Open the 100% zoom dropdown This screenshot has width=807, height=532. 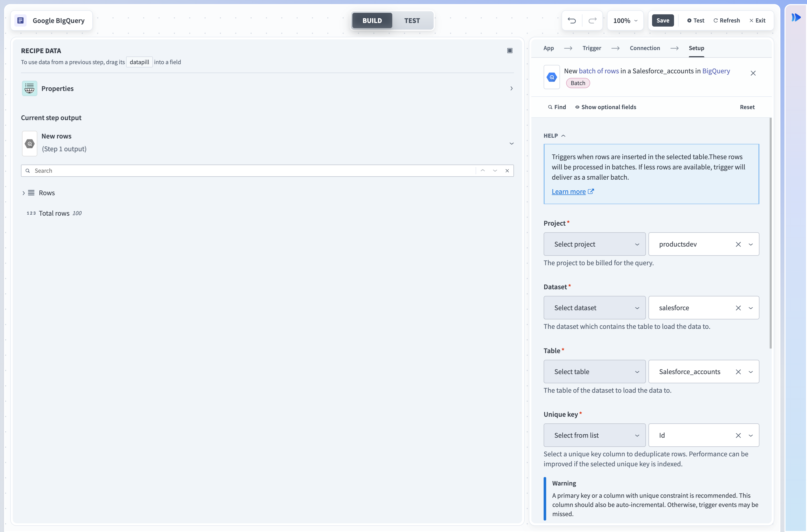625,21
